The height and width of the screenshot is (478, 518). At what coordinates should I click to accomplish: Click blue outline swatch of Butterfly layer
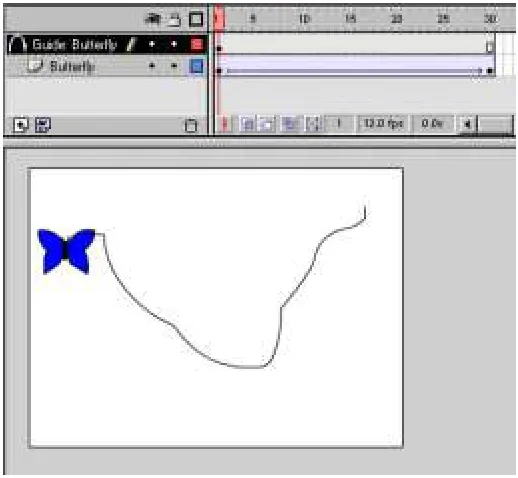[x=196, y=66]
